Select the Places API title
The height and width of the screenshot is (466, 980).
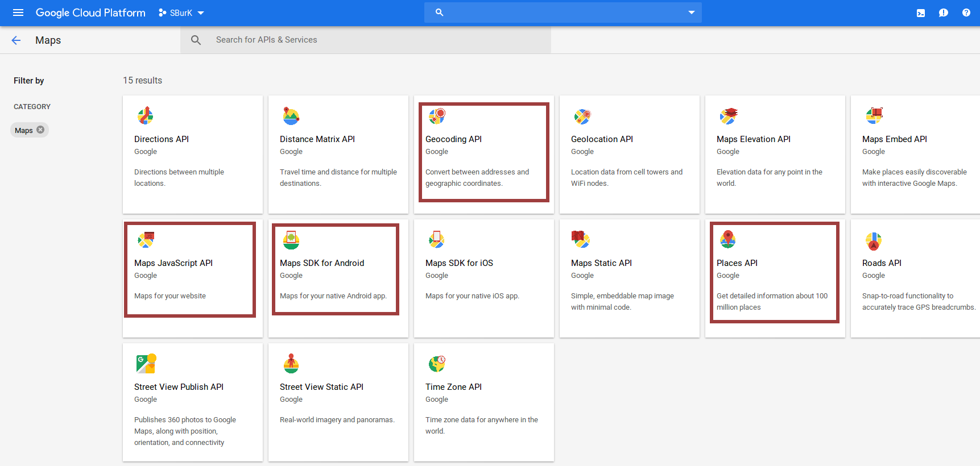point(737,263)
